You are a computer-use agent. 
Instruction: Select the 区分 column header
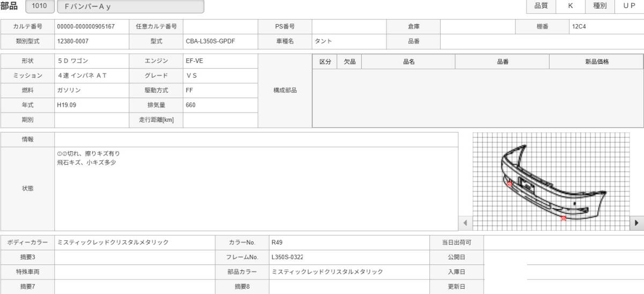point(325,62)
